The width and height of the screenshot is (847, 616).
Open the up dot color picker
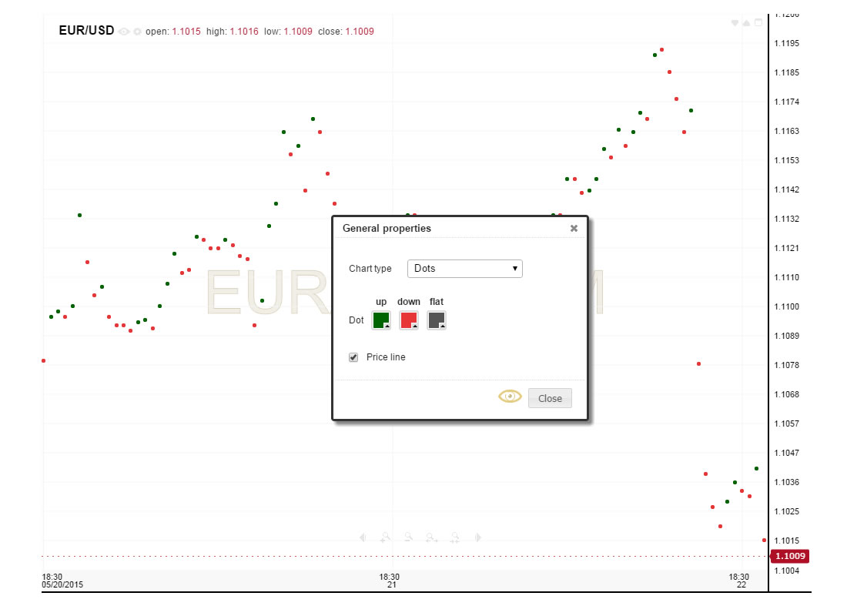pos(381,320)
